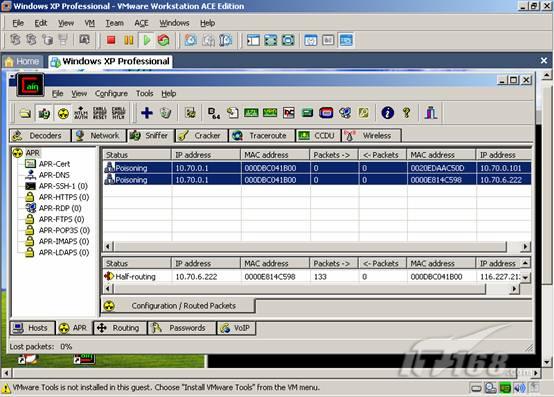
Task: Open Cain's Configure menu
Action: pos(111,94)
